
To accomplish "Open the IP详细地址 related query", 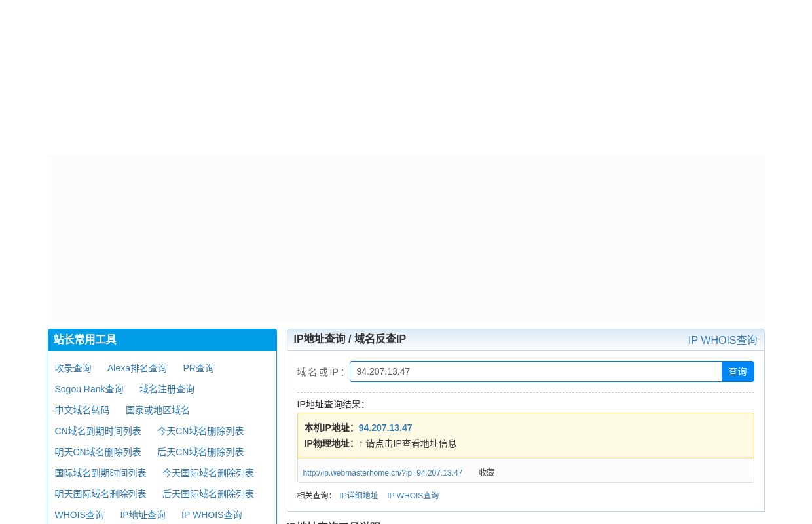I will click(x=359, y=496).
